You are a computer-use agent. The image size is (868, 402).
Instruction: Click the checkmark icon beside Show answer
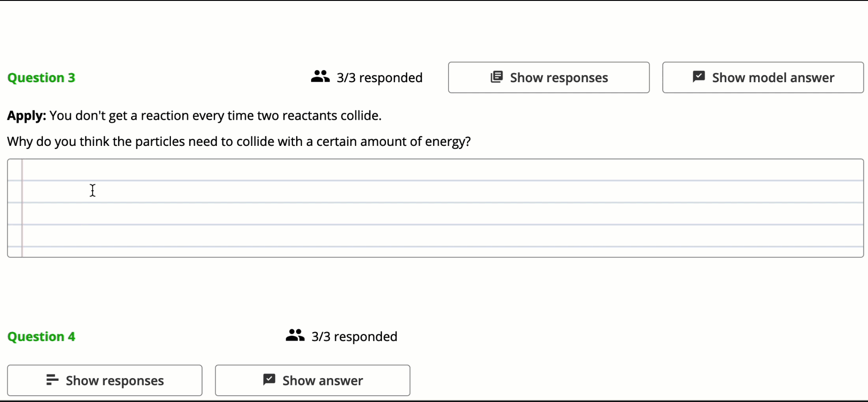click(x=269, y=380)
